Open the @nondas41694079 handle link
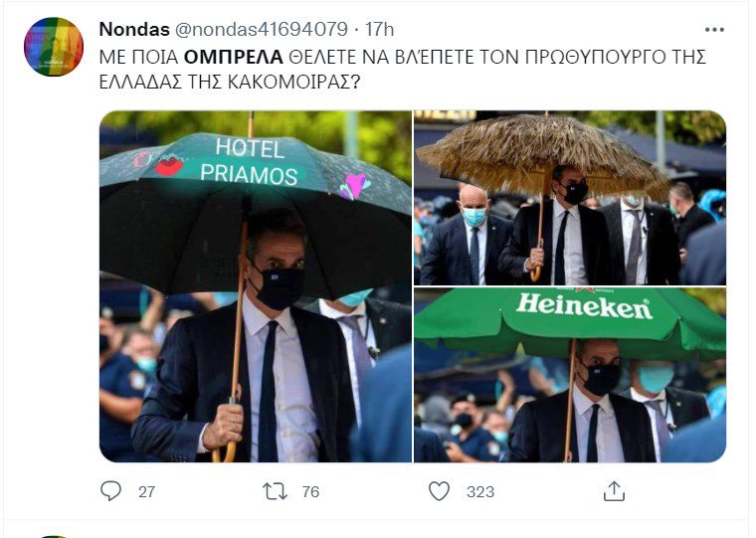 tap(261, 30)
